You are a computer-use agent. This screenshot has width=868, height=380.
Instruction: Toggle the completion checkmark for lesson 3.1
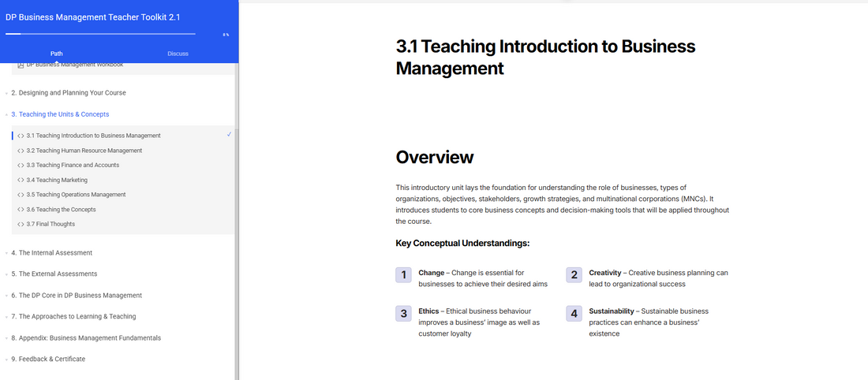click(x=229, y=135)
